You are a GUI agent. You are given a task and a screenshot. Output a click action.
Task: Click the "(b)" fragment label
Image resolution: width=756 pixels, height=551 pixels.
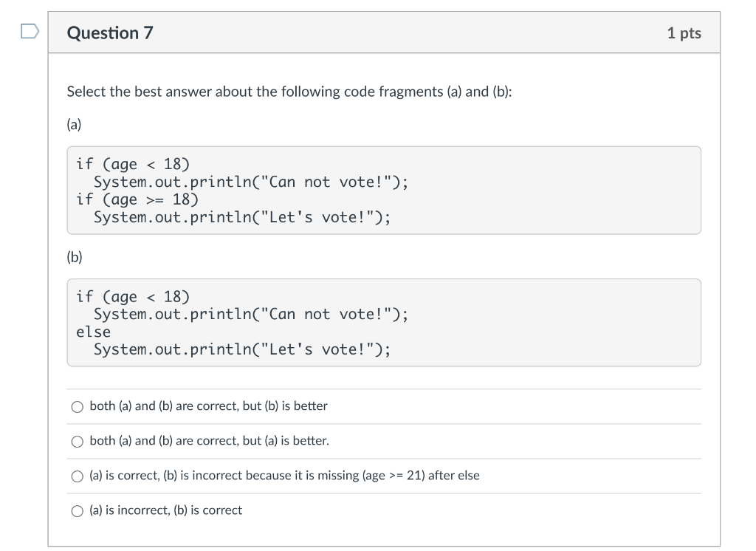pos(75,257)
